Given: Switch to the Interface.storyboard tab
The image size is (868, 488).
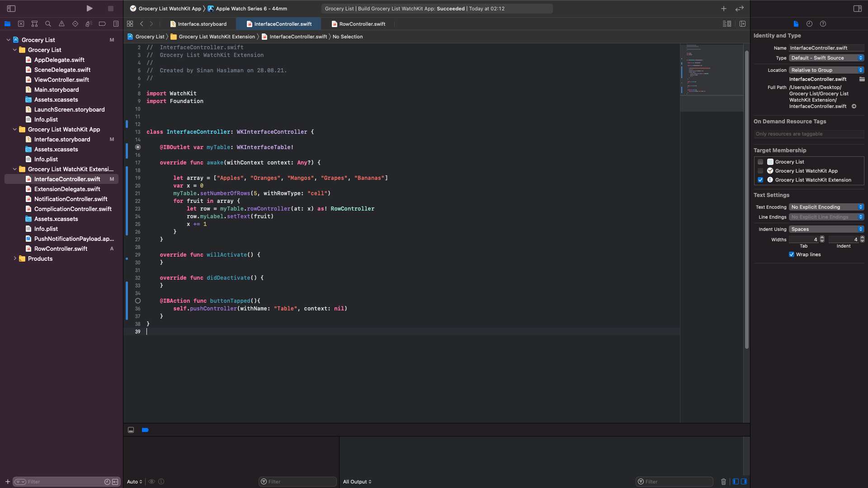Looking at the screenshot, I should coord(201,24).
